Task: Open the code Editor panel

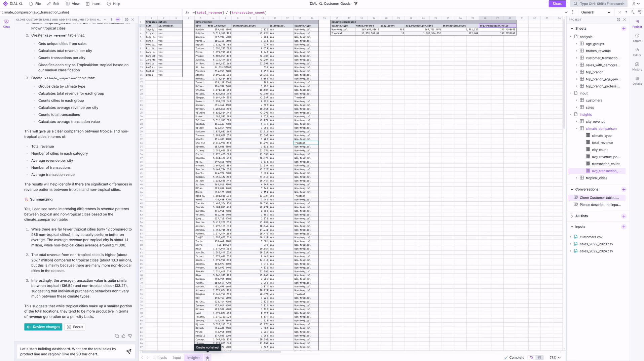Action: pos(637,52)
